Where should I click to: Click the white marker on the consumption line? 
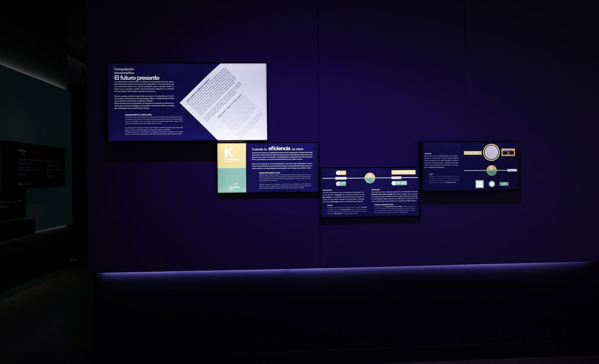pos(396,177)
